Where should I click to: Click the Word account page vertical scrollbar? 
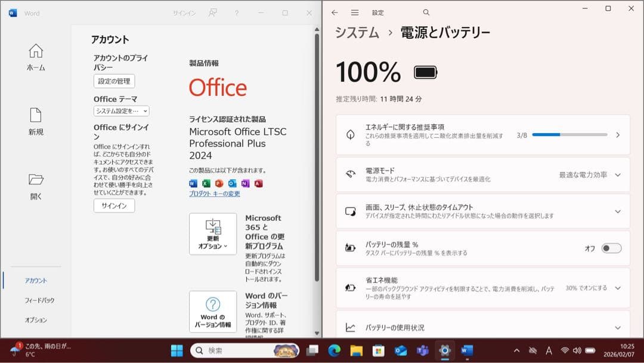click(x=317, y=158)
